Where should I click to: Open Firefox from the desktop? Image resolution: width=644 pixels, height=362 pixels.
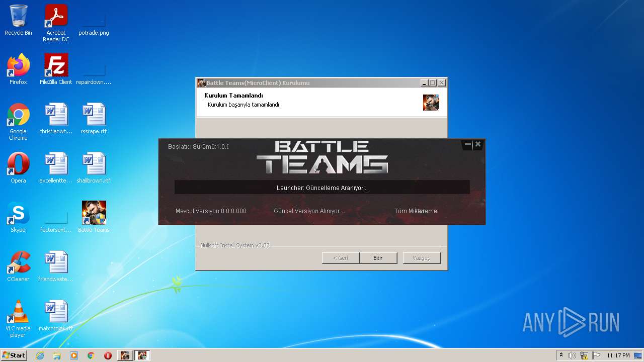[x=18, y=69]
